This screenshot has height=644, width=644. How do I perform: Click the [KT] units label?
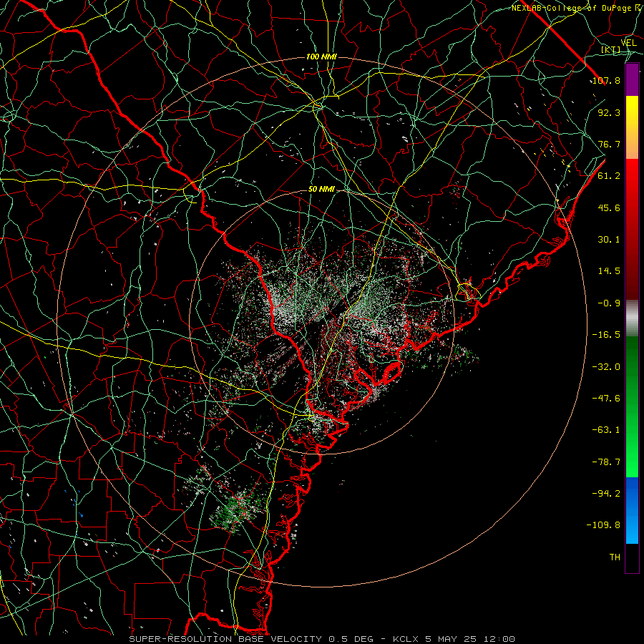point(611,50)
